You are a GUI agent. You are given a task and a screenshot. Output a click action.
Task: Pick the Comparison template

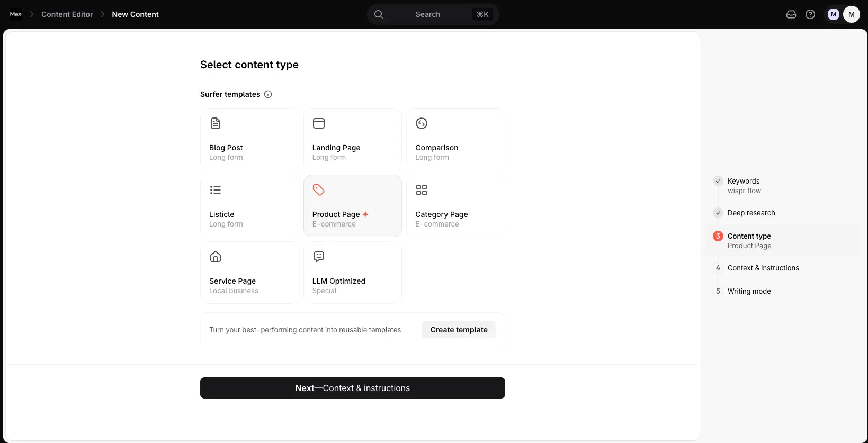tap(456, 139)
